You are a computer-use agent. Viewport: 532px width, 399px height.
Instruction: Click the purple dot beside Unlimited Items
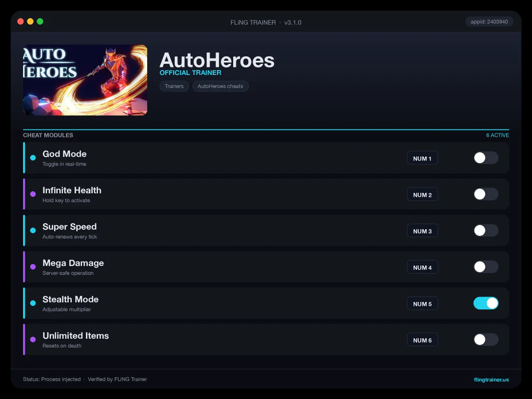[x=33, y=340]
